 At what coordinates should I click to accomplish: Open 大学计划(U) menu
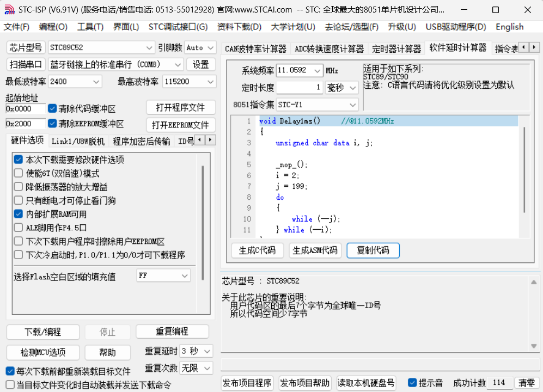coord(293,27)
